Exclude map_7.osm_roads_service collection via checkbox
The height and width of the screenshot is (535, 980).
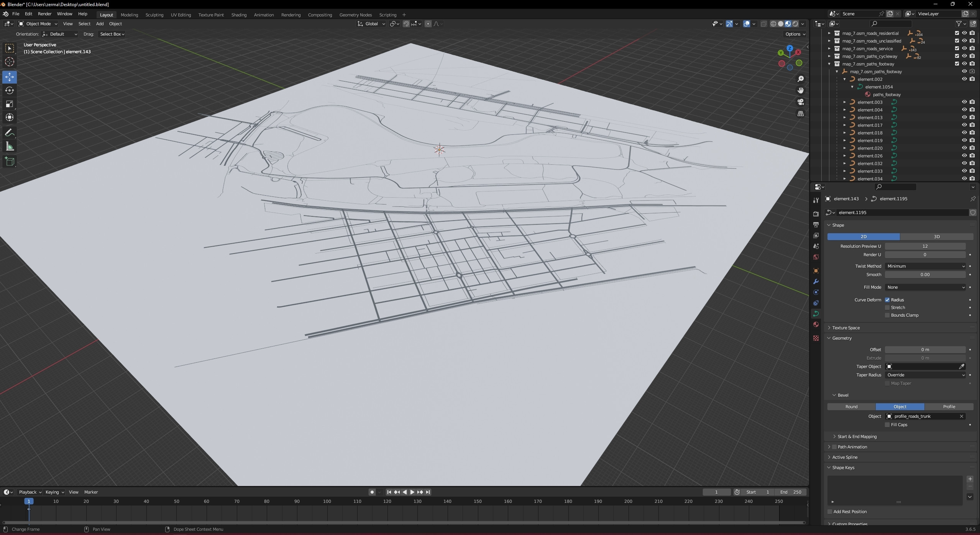tap(957, 49)
